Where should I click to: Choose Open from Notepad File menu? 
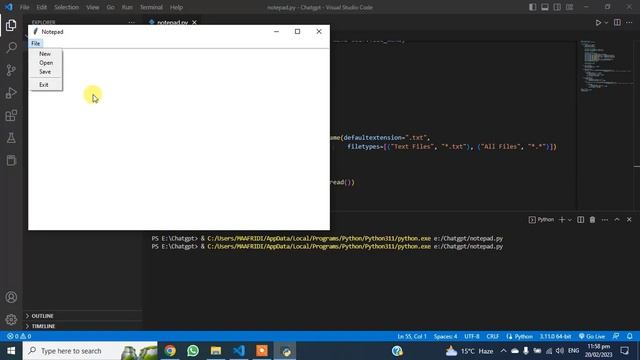click(46, 63)
